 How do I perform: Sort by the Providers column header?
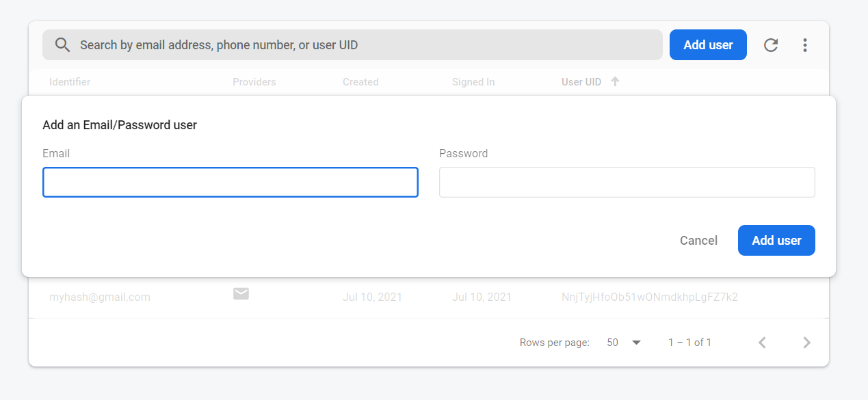(254, 82)
